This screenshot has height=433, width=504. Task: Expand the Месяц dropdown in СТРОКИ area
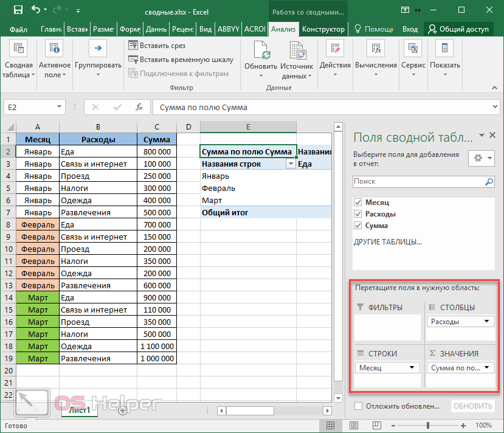coord(412,368)
